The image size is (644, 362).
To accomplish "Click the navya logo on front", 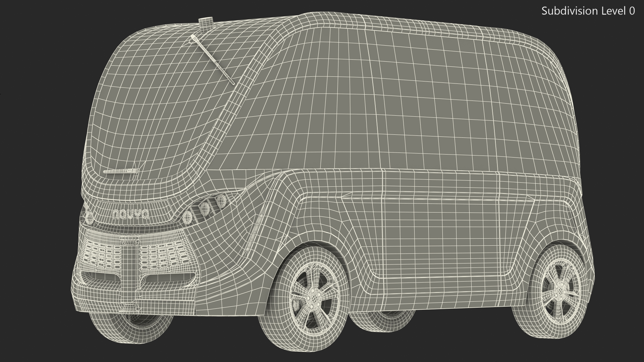I will point(131,215).
